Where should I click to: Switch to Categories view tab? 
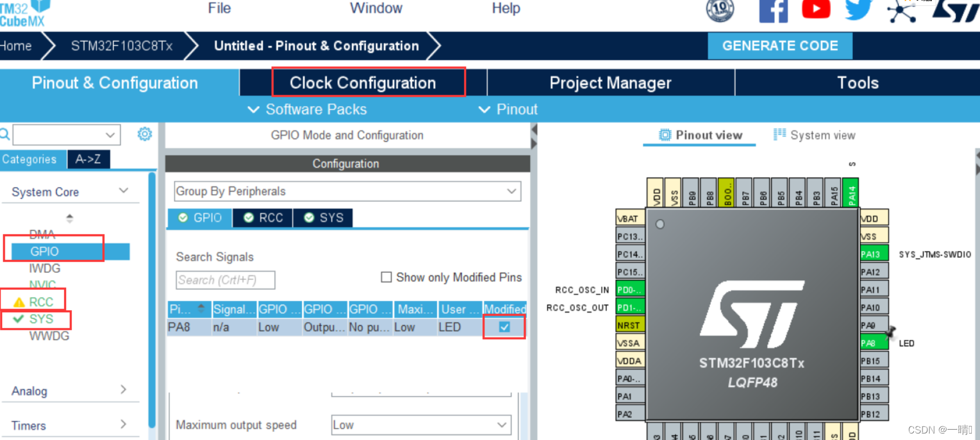pos(32,159)
